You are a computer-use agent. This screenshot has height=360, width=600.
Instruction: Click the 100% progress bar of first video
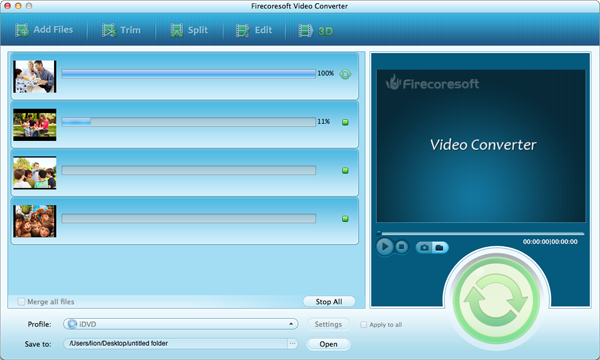[189, 74]
